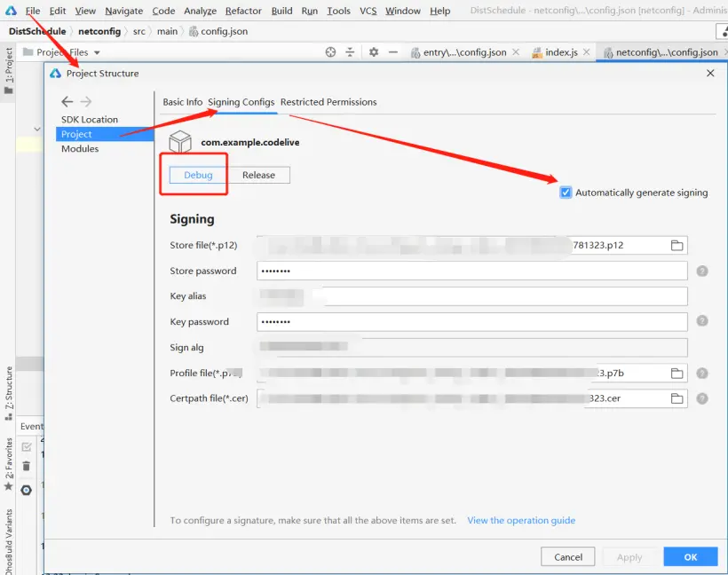Browse for the Profile file (.p7b)
The height and width of the screenshot is (575, 728).
point(677,373)
